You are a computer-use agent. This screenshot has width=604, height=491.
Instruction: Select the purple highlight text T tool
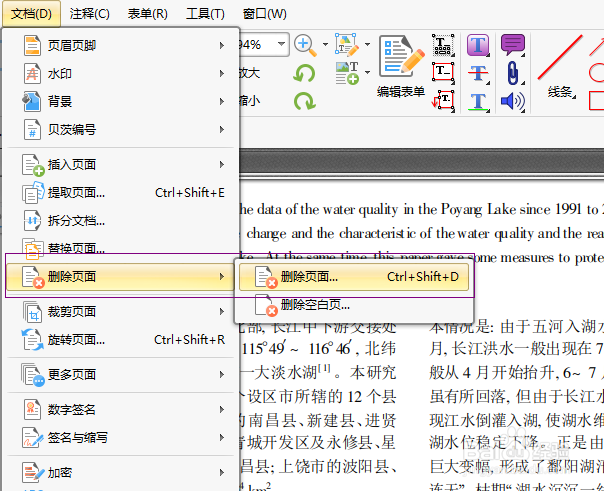point(478,45)
